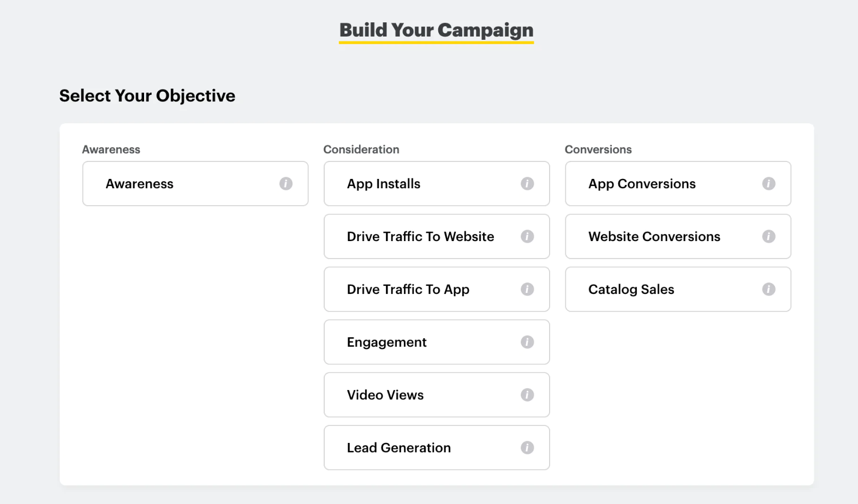Open the App Installs info tooltip

tap(527, 184)
